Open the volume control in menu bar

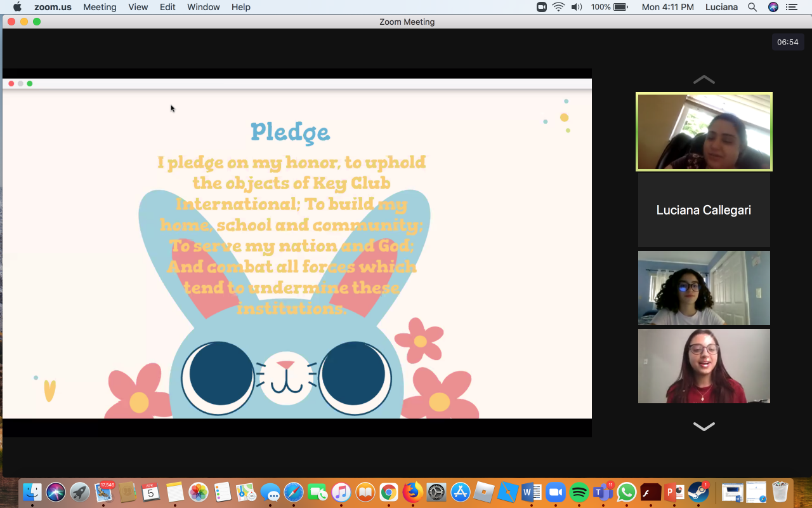point(576,7)
